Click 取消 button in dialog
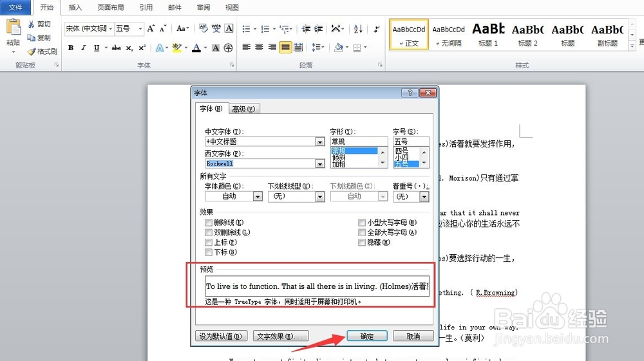Screen dimensions: 644x361 [413, 337]
